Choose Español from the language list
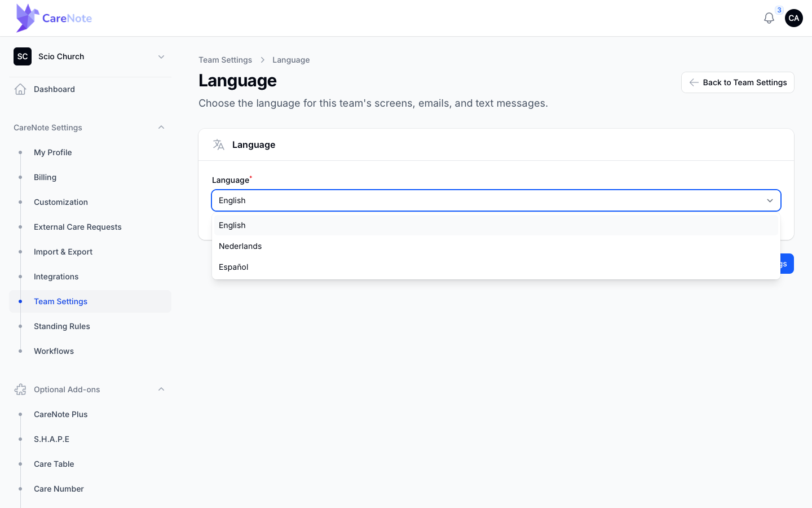Viewport: 812px width, 508px height. click(496, 267)
